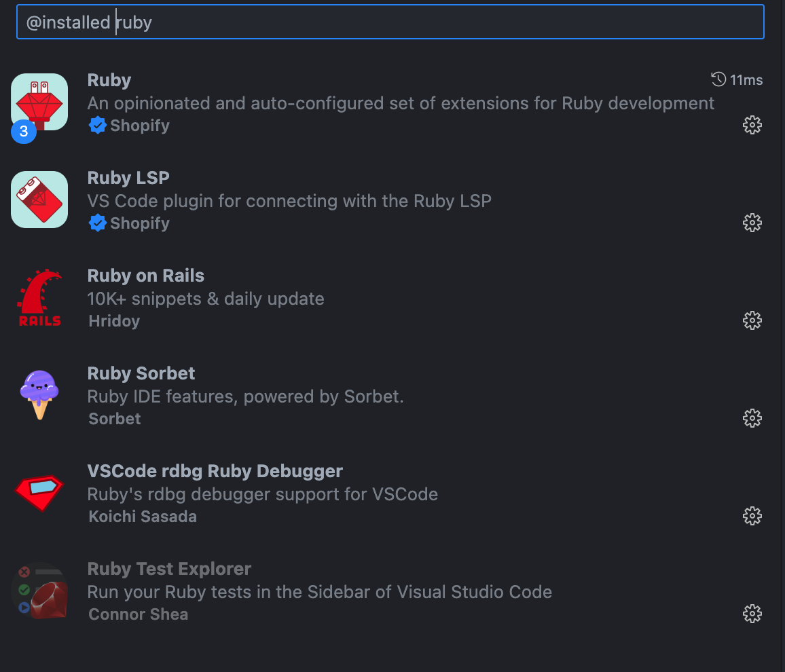Image resolution: width=785 pixels, height=672 pixels.
Task: Click the rdbg debugger gem icon
Action: coord(39,493)
